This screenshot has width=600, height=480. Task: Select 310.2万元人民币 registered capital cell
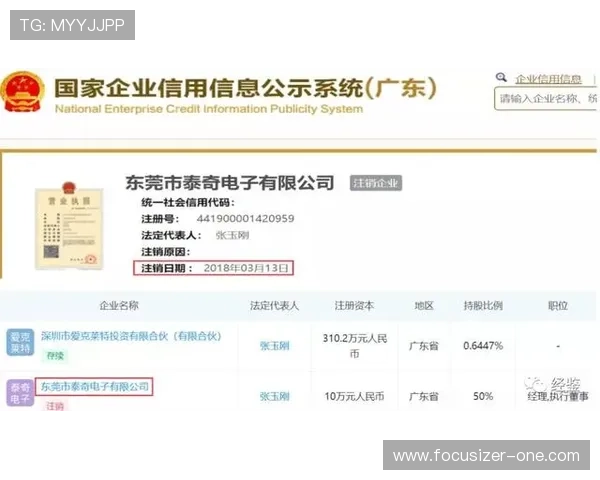pyautogui.click(x=354, y=346)
